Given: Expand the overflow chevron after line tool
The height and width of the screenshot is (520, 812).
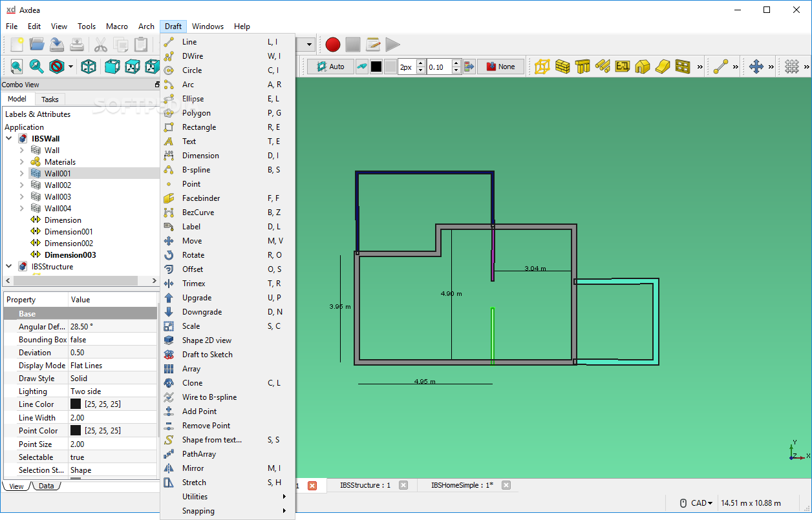Looking at the screenshot, I should (x=735, y=67).
